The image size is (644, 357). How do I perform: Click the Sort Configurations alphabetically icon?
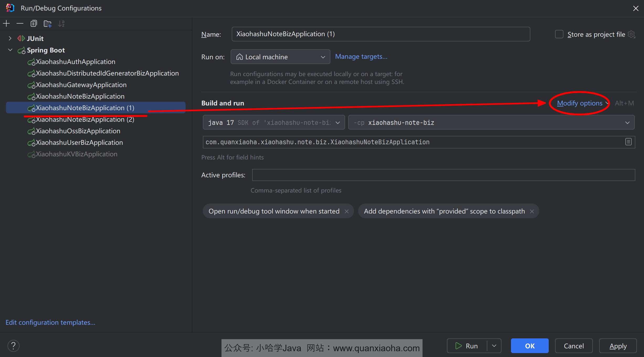(61, 24)
